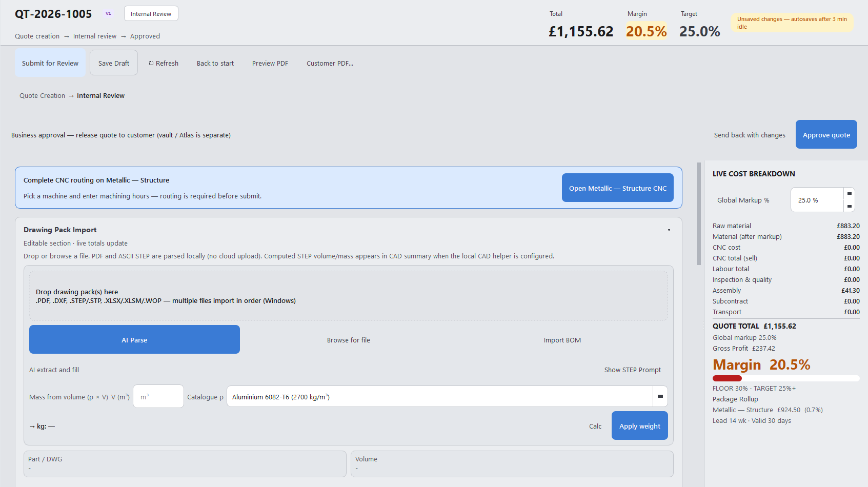868x487 pixels.
Task: Increase Global Markup with upper stepper
Action: 849,194
